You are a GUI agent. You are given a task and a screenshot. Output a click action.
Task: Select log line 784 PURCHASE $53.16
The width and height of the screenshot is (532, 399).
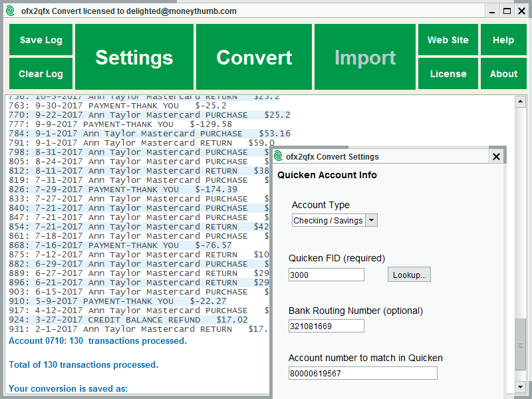pos(150,134)
